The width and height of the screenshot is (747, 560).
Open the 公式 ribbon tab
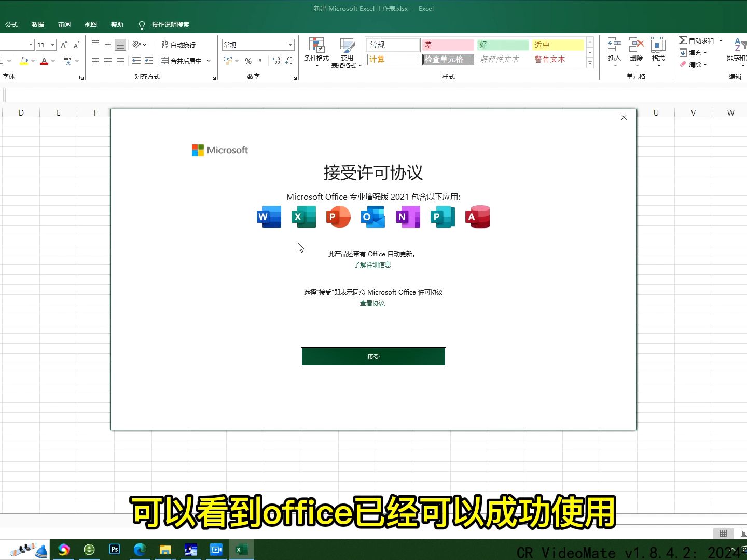(11, 24)
